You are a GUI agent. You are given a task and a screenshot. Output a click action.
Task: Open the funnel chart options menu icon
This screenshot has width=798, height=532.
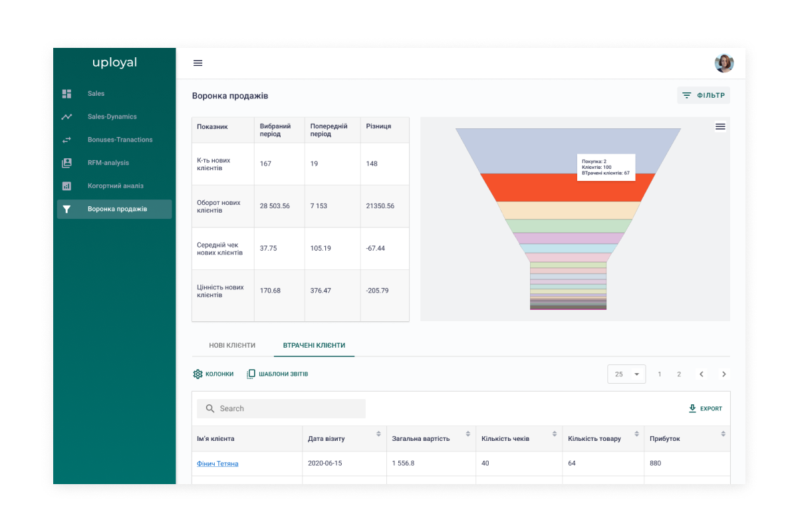720,127
